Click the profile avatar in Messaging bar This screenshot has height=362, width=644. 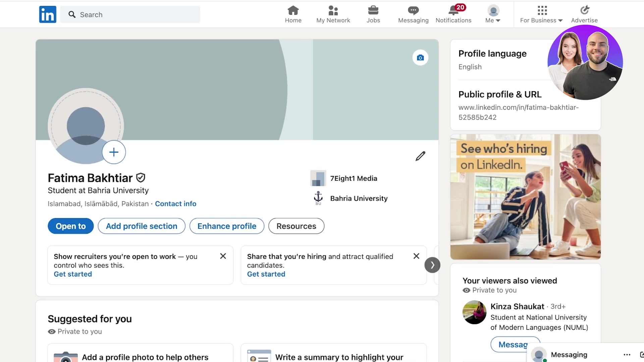coord(539,355)
